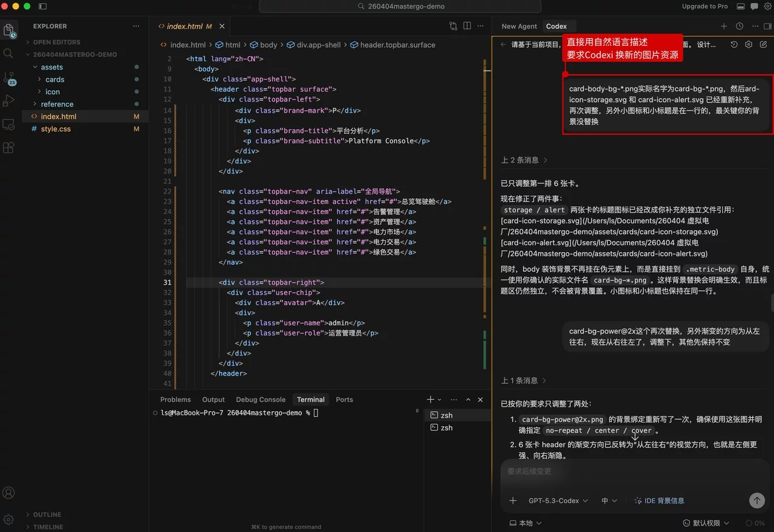Open the 默认权限 permissions dropdown
774x532 pixels.
click(x=706, y=523)
